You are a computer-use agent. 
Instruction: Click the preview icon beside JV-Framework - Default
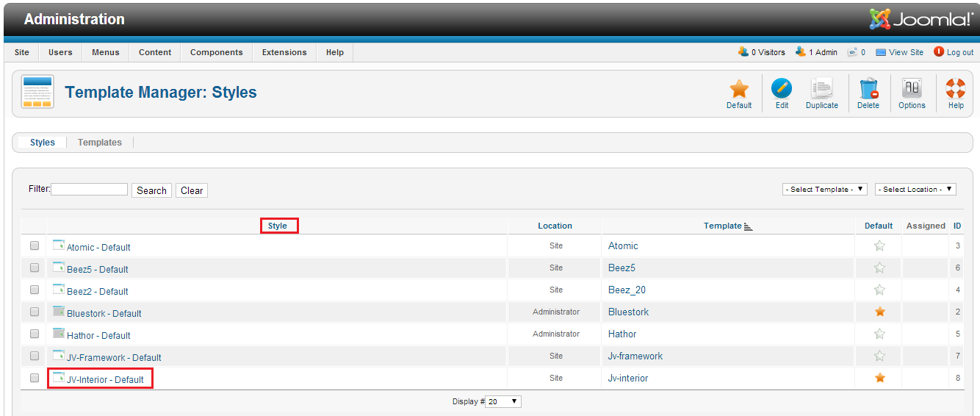click(59, 356)
